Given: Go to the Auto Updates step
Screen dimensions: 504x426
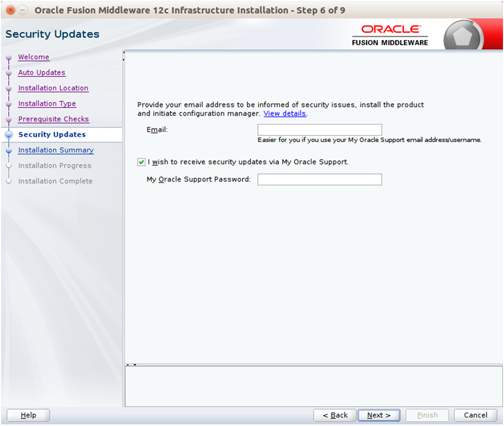Looking at the screenshot, I should tap(42, 72).
